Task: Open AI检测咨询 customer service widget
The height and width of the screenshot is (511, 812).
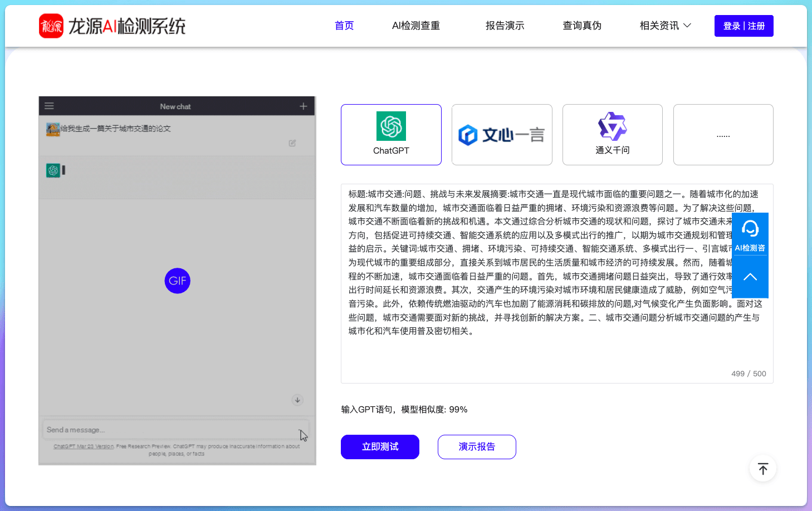Action: (x=750, y=234)
